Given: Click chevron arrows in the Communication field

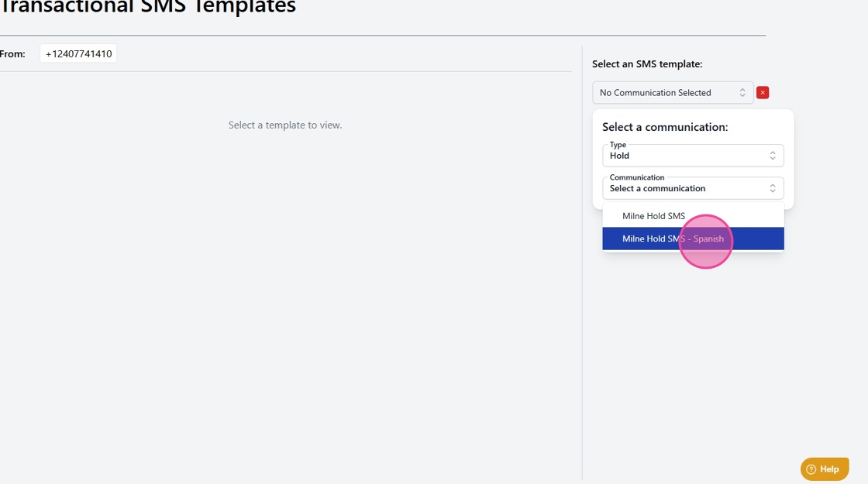Looking at the screenshot, I should (x=773, y=188).
